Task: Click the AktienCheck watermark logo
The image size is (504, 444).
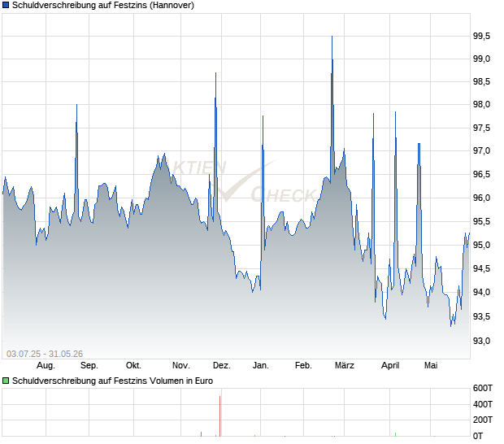Action: point(245,181)
